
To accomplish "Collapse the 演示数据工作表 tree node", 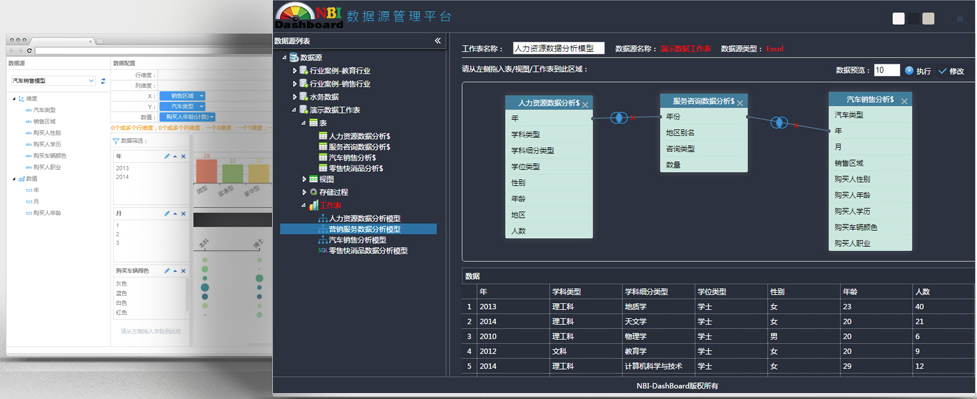I will tap(295, 110).
